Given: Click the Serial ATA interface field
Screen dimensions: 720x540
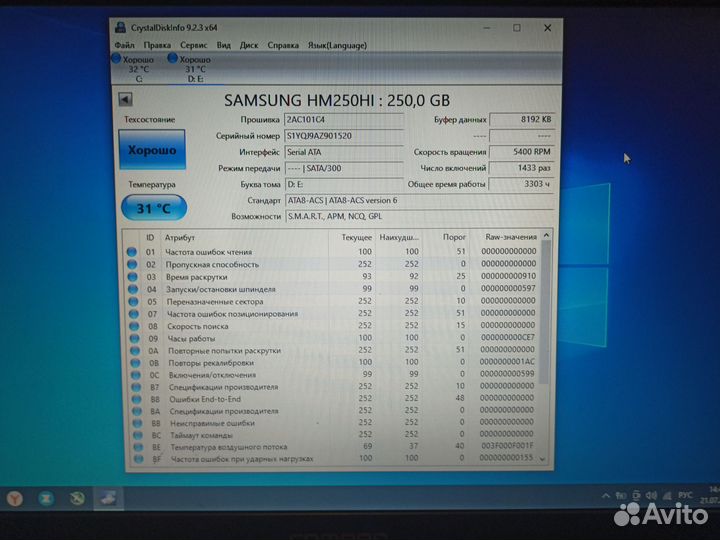Looking at the screenshot, I should [x=343, y=152].
